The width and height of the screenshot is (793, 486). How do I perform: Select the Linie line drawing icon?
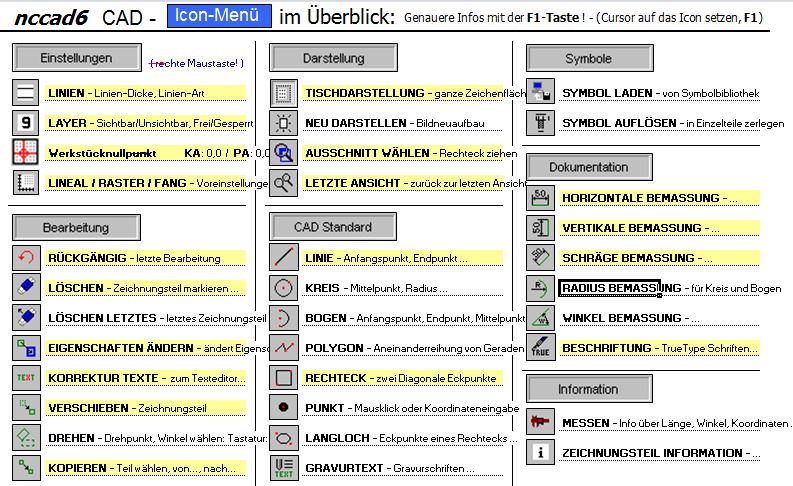tap(285, 258)
